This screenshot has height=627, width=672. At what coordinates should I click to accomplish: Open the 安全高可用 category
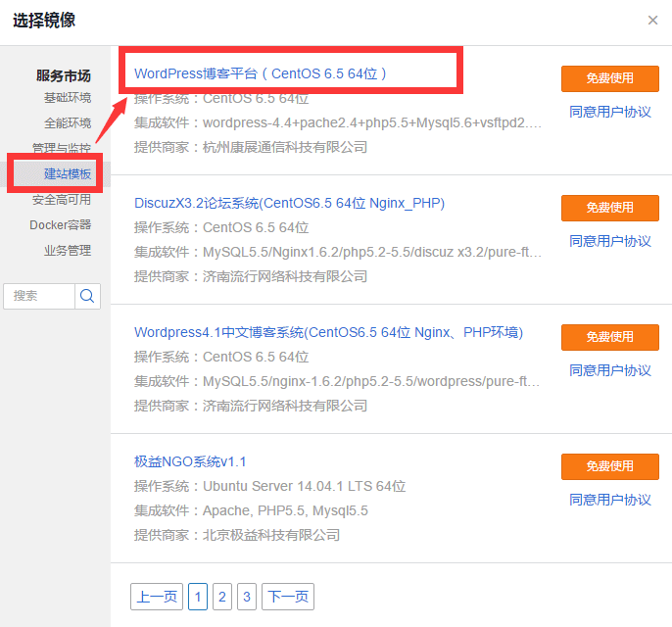(62, 199)
